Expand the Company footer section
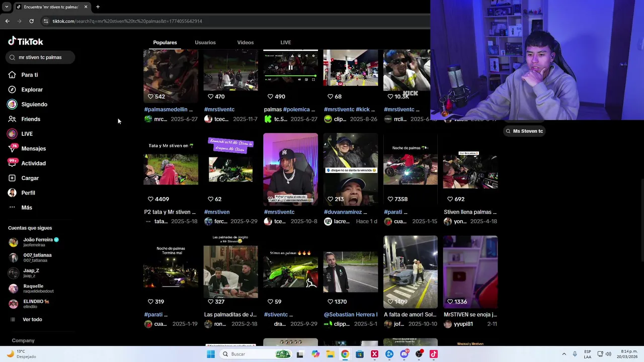Screen dimensions: 644x362 (x=23, y=340)
